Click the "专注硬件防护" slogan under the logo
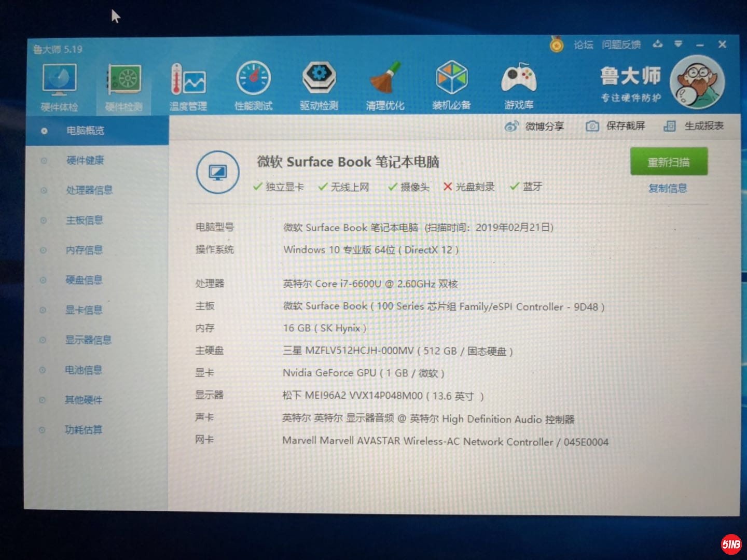747x560 pixels. tap(631, 97)
